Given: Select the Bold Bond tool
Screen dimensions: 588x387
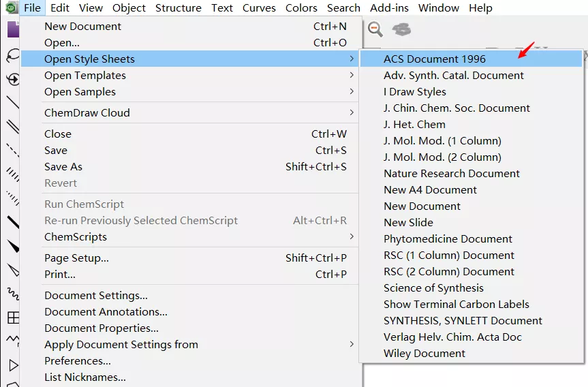Looking at the screenshot, I should (x=13, y=222).
